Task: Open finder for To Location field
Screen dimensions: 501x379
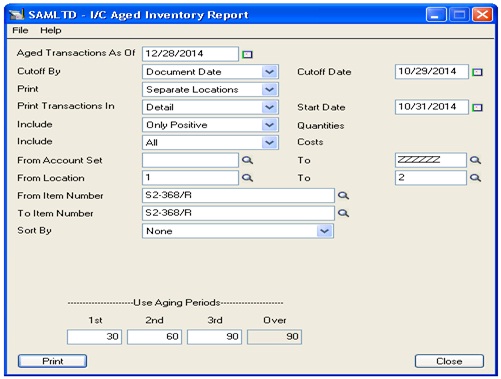Action: (x=475, y=178)
